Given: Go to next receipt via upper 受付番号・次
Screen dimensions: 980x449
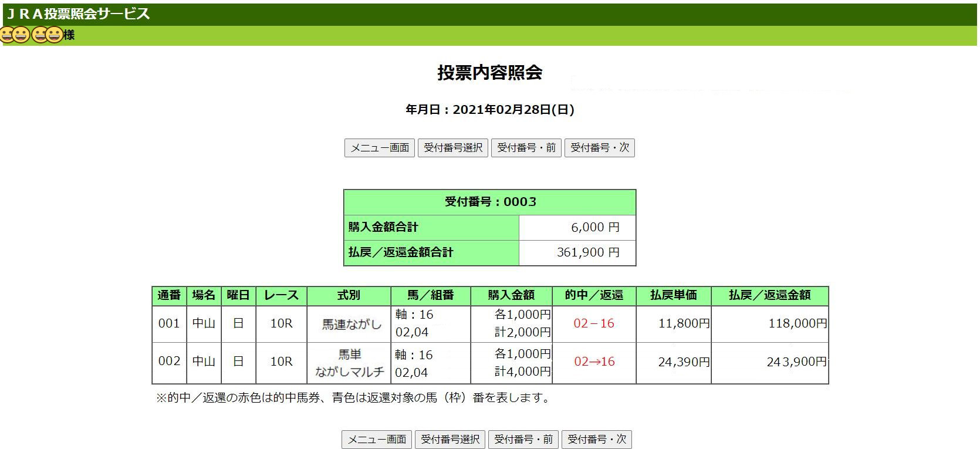Looking at the screenshot, I should pyautogui.click(x=599, y=148).
